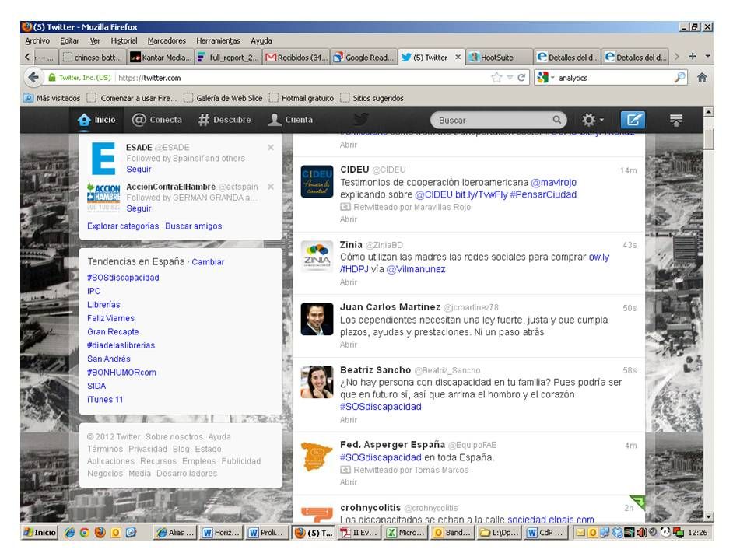This screenshot has height=560, width=747.
Task: Open the Marcadores menu
Action: (167, 41)
